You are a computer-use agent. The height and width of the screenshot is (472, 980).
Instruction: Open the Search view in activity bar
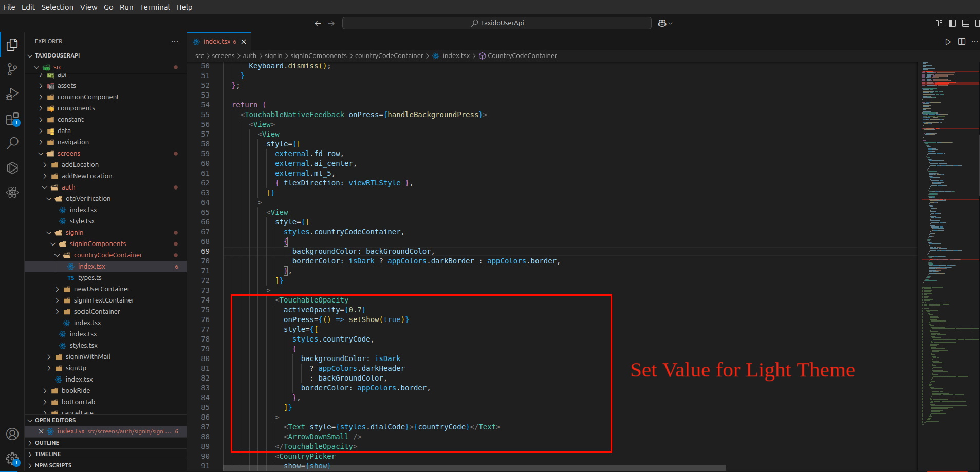tap(12, 143)
